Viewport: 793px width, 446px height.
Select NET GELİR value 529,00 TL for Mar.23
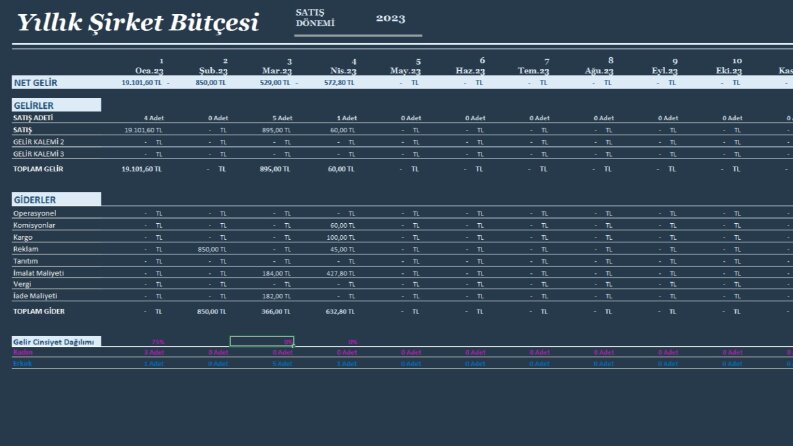coord(275,82)
